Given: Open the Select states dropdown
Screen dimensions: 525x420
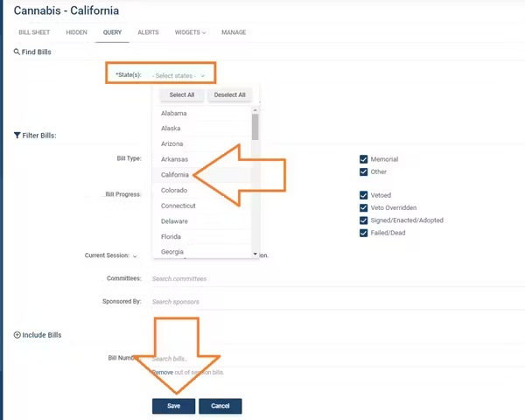Looking at the screenshot, I should pos(178,75).
